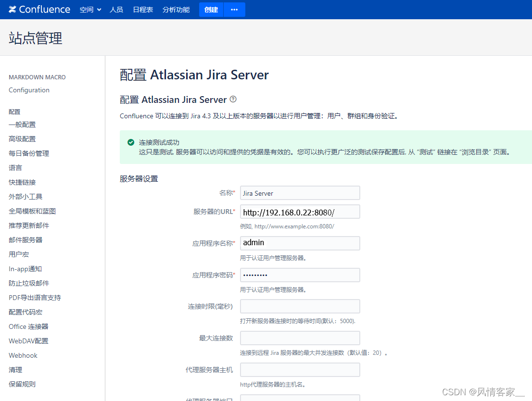
Task: Click the green success checkmark icon
Action: [x=130, y=142]
